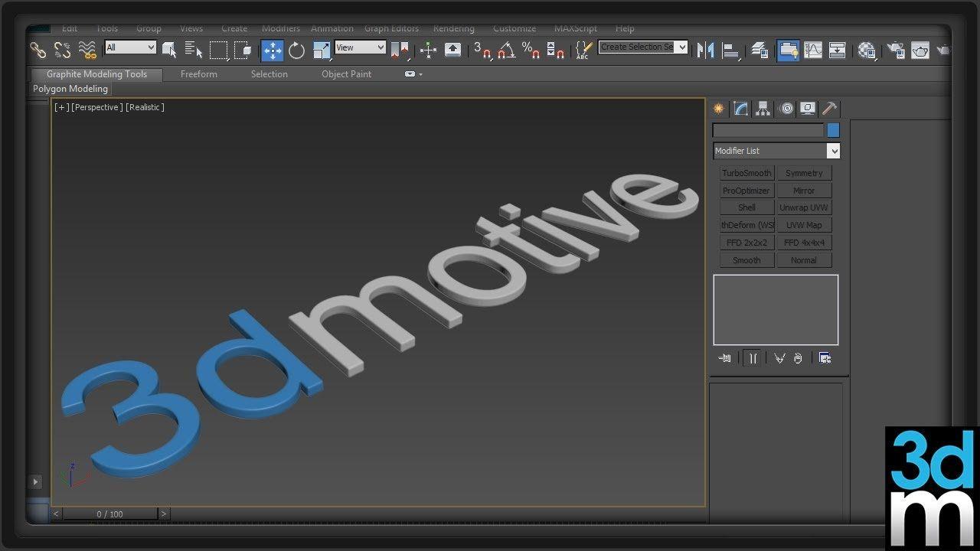Click Edit Named Selection Sets icon
980x551 pixels.
[584, 51]
